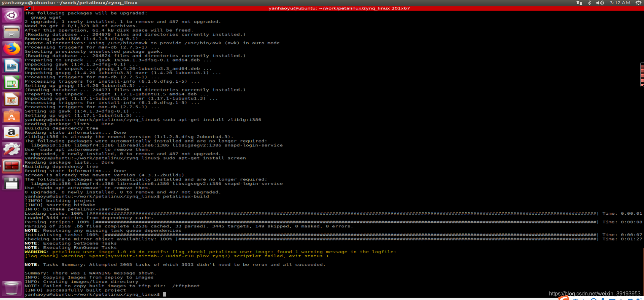Click the yellow 'WARNING:' log line

coord(210,252)
